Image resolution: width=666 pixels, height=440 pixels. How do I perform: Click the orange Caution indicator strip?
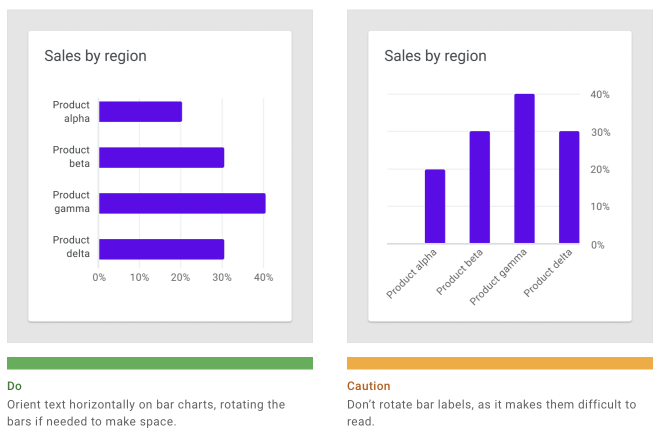500,363
